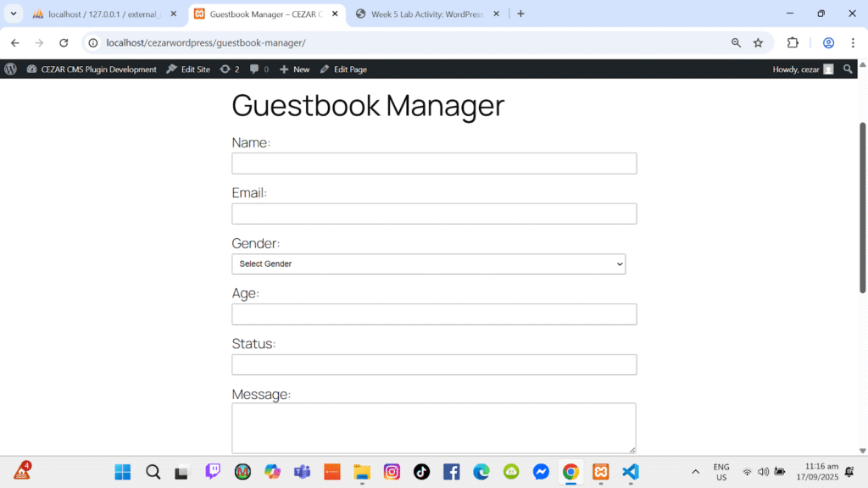The image size is (868, 488).
Task: Click the zoom magnifier icon in address bar
Action: click(x=736, y=43)
